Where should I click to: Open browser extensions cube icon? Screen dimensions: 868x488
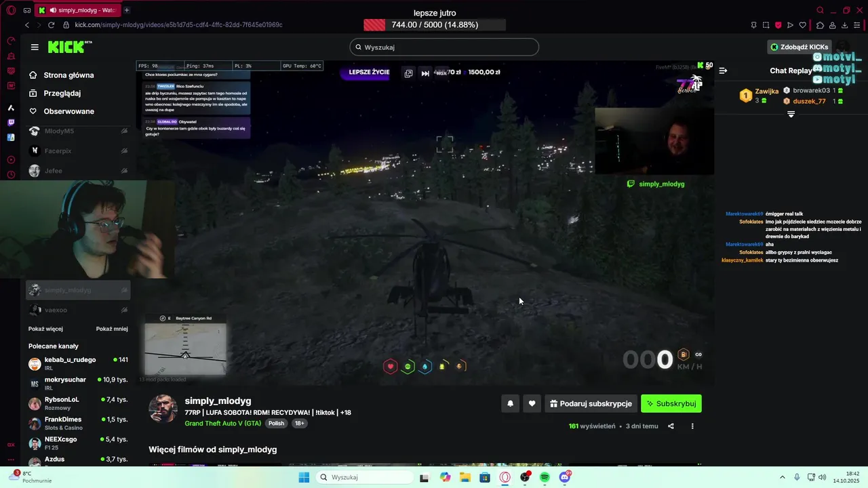tap(820, 25)
